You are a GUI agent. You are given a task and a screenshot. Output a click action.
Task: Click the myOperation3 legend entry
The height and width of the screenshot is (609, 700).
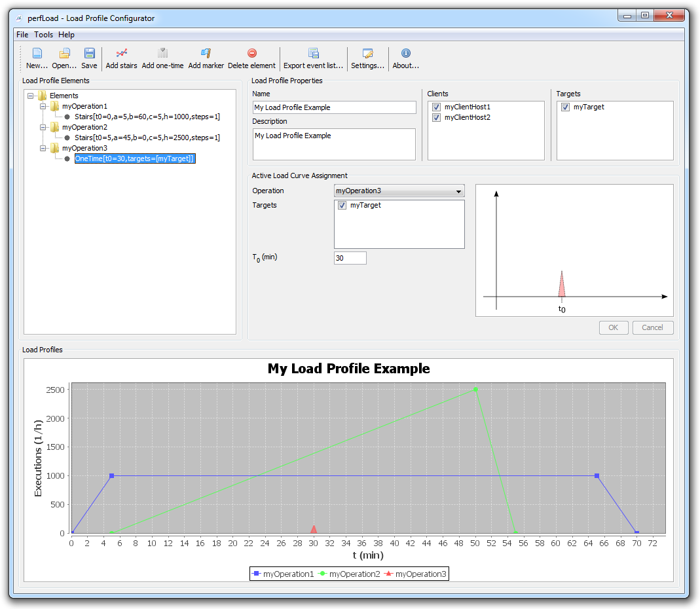pos(415,574)
